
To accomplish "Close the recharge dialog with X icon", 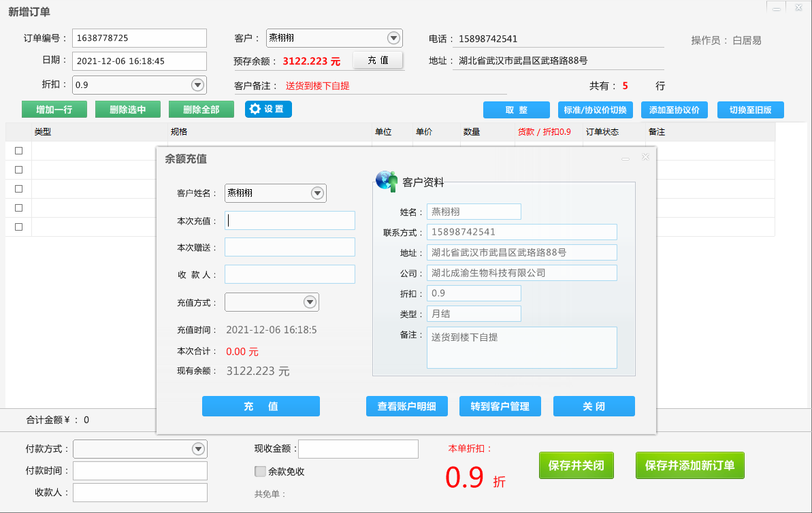I will (x=645, y=157).
